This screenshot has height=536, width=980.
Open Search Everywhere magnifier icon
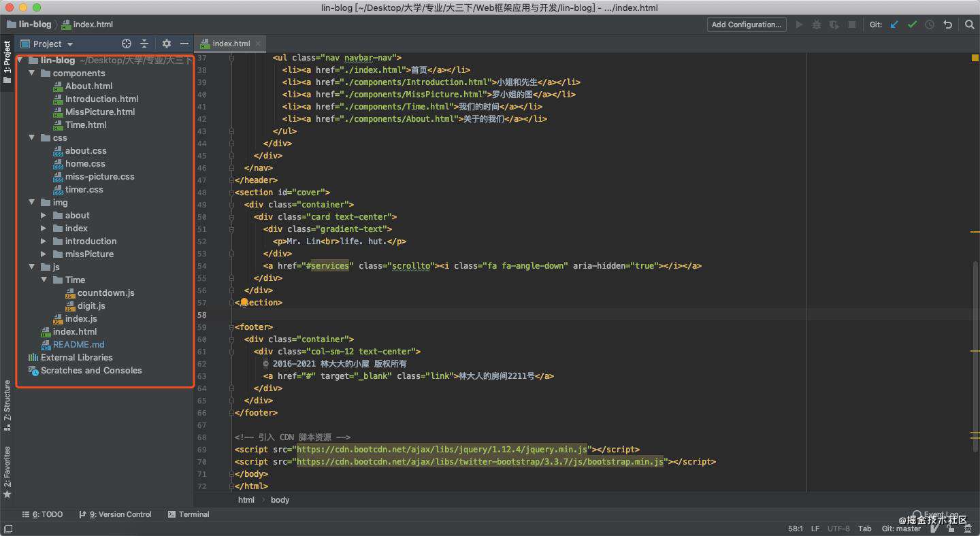pyautogui.click(x=970, y=24)
